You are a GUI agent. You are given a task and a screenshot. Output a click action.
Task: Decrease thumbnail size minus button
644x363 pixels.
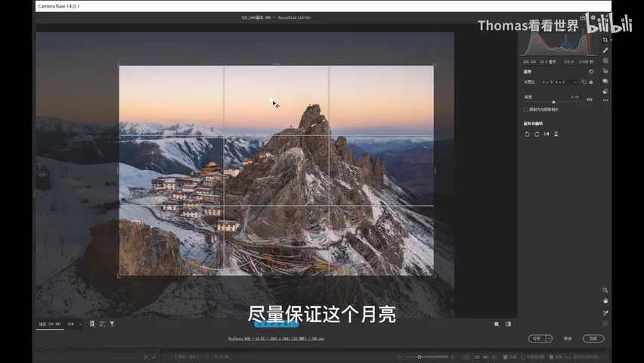(400, 357)
